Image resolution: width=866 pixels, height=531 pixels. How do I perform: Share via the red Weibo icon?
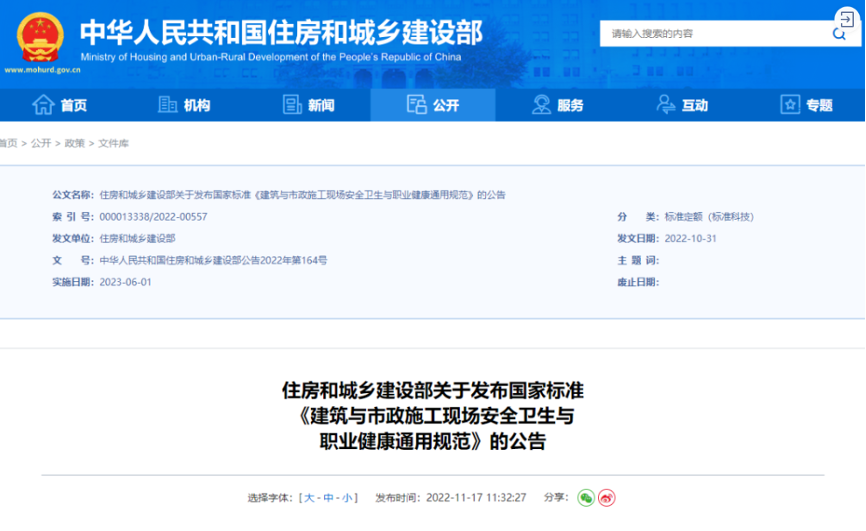click(x=606, y=498)
